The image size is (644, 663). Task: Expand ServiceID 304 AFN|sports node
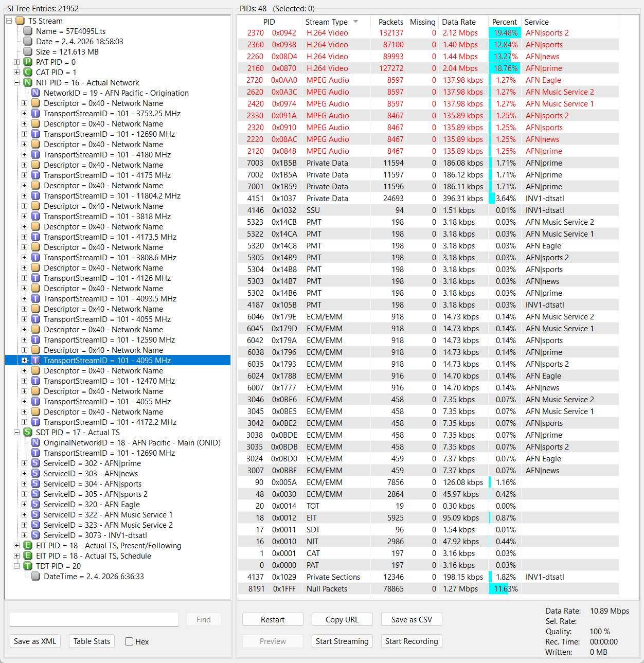[x=24, y=484]
